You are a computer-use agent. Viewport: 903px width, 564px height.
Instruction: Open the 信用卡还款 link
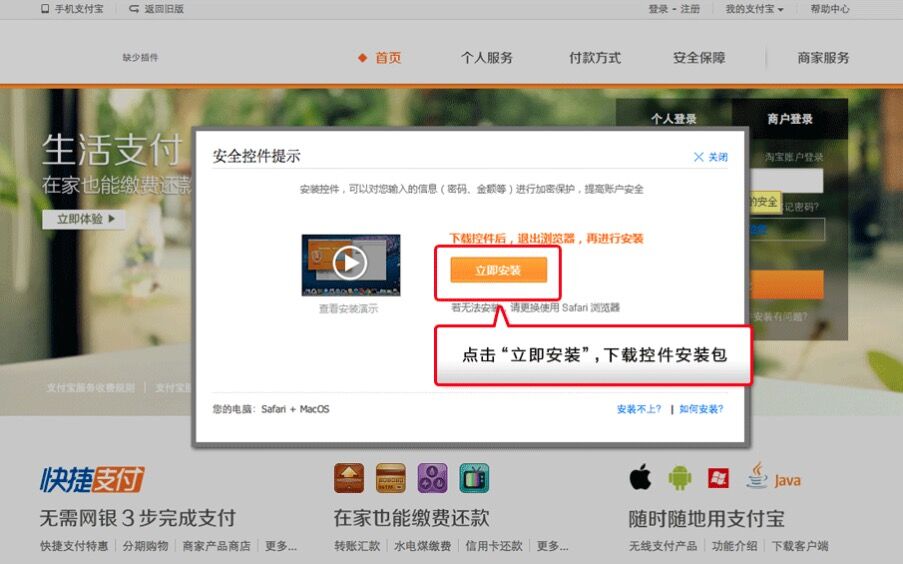pos(494,546)
